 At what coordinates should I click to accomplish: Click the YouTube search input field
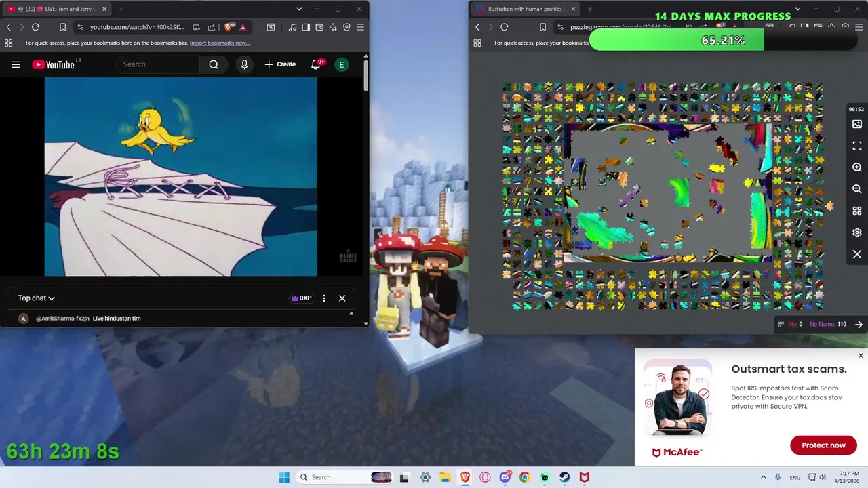pyautogui.click(x=158, y=64)
